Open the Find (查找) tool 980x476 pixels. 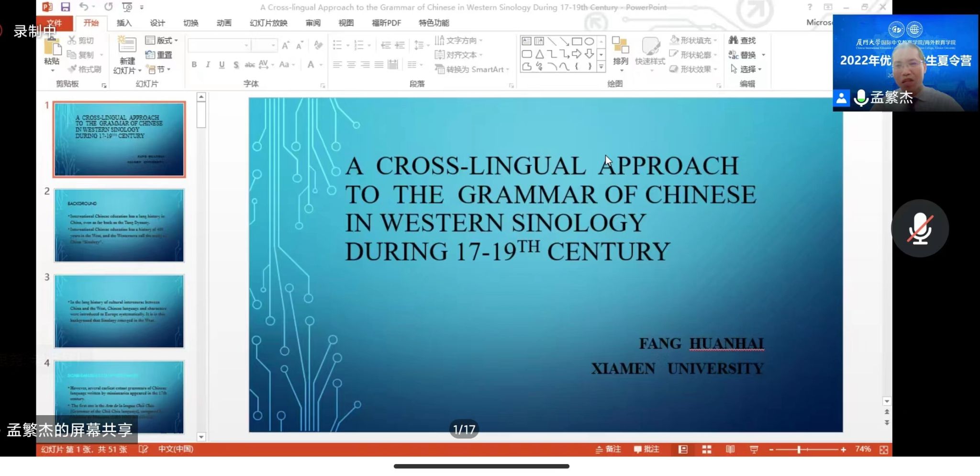coord(742,41)
